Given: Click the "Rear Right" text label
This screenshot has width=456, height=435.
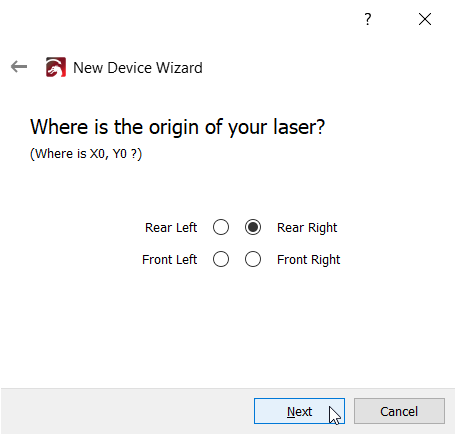Looking at the screenshot, I should [307, 228].
